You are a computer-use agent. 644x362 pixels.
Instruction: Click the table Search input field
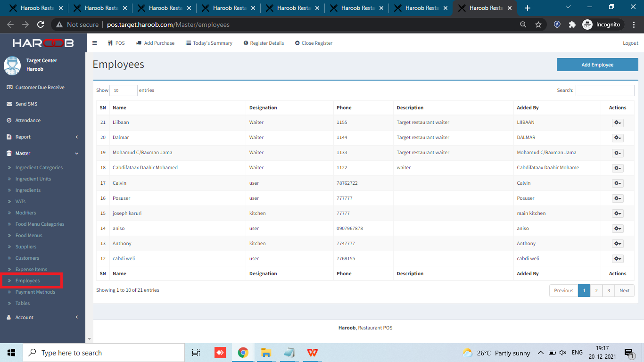[605, 90]
